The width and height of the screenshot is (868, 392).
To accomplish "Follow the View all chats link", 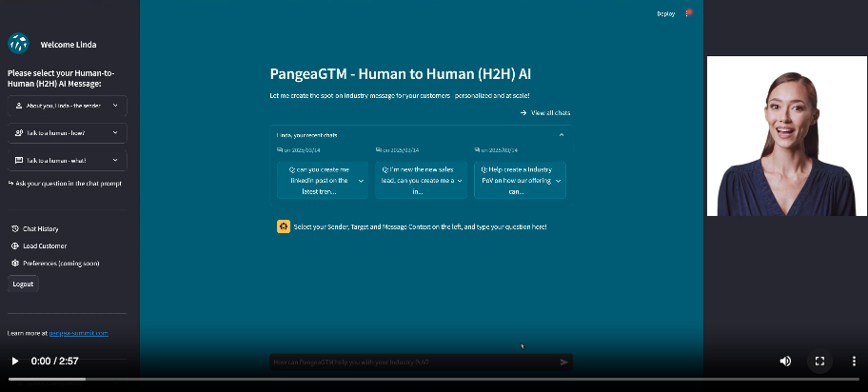I will [x=545, y=113].
